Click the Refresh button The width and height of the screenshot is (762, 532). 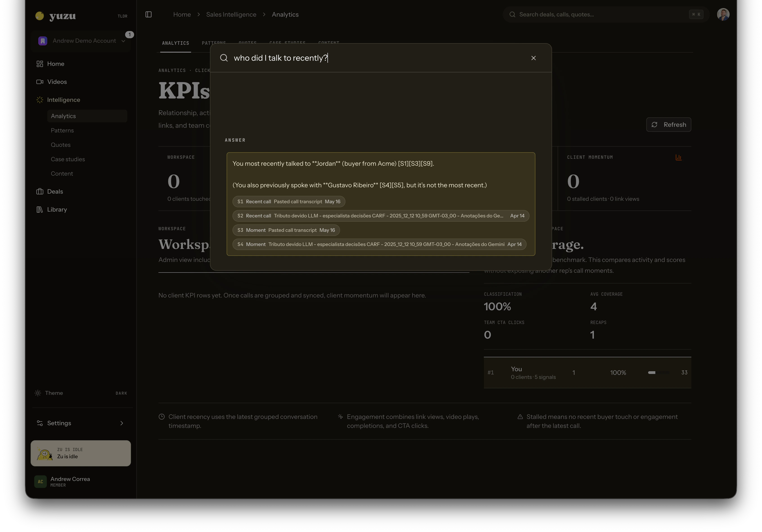coord(668,124)
